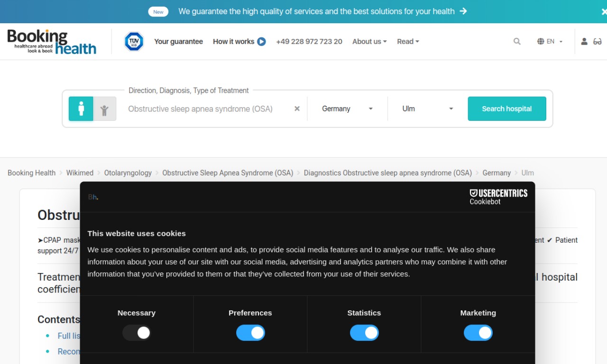Play the How it works video icon
The height and width of the screenshot is (364, 607).
pos(261,42)
